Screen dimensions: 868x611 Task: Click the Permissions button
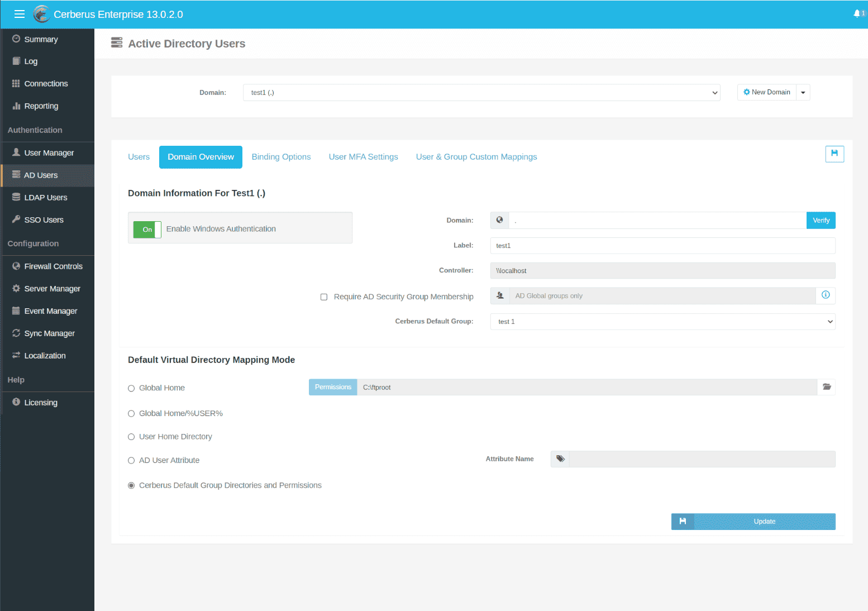pos(333,387)
